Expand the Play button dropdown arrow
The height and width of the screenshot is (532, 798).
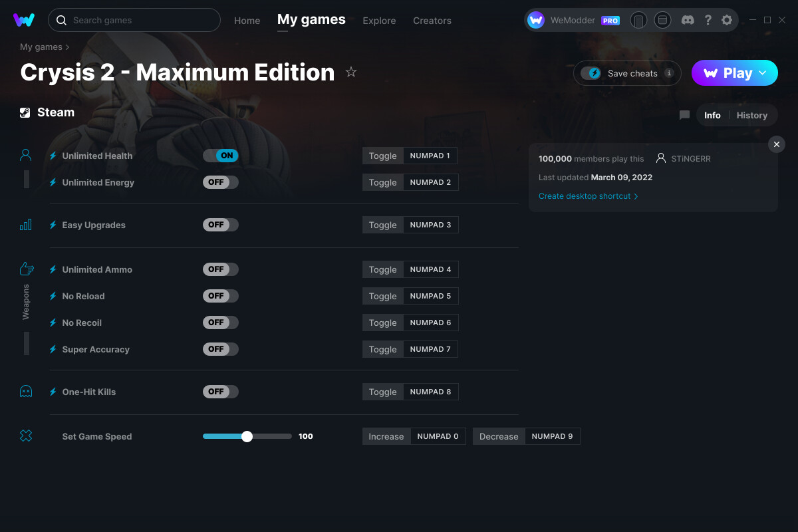coord(763,72)
